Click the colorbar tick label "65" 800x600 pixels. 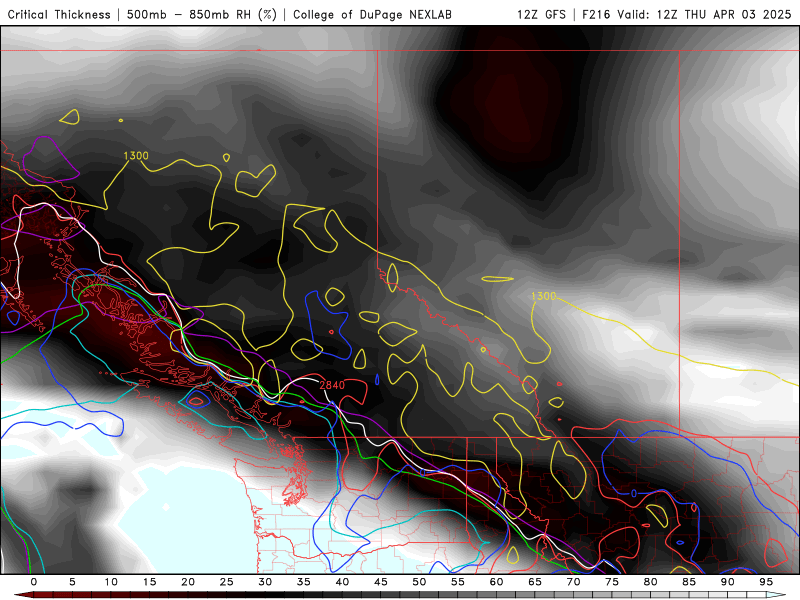point(535,582)
